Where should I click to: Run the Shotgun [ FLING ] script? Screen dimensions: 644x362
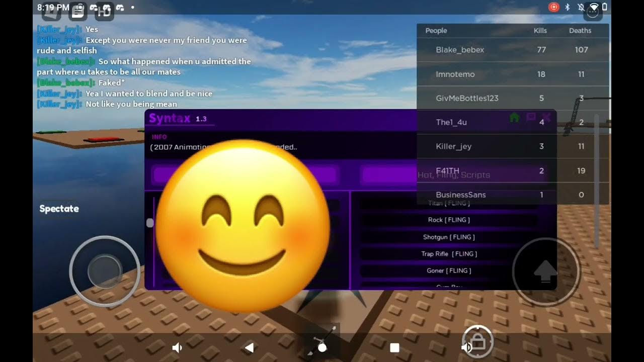click(x=449, y=237)
